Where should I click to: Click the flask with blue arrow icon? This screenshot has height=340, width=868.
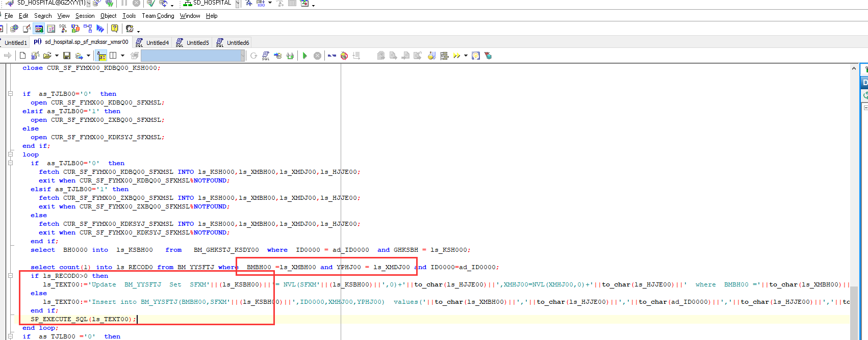click(431, 56)
